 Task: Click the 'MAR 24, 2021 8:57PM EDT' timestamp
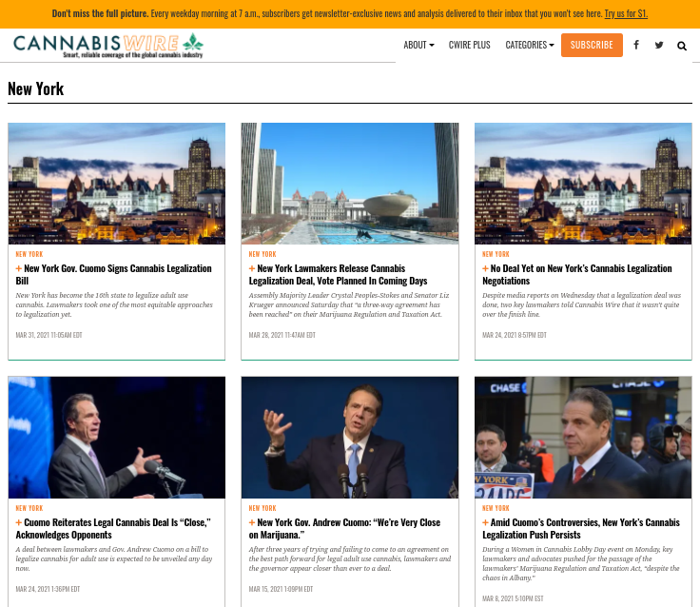click(515, 335)
